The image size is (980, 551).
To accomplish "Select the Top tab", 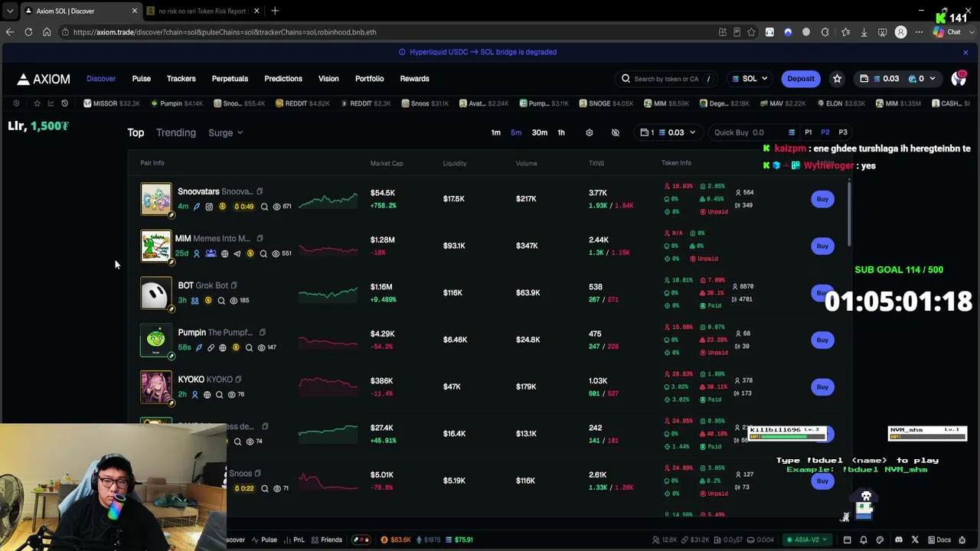I will coord(136,133).
